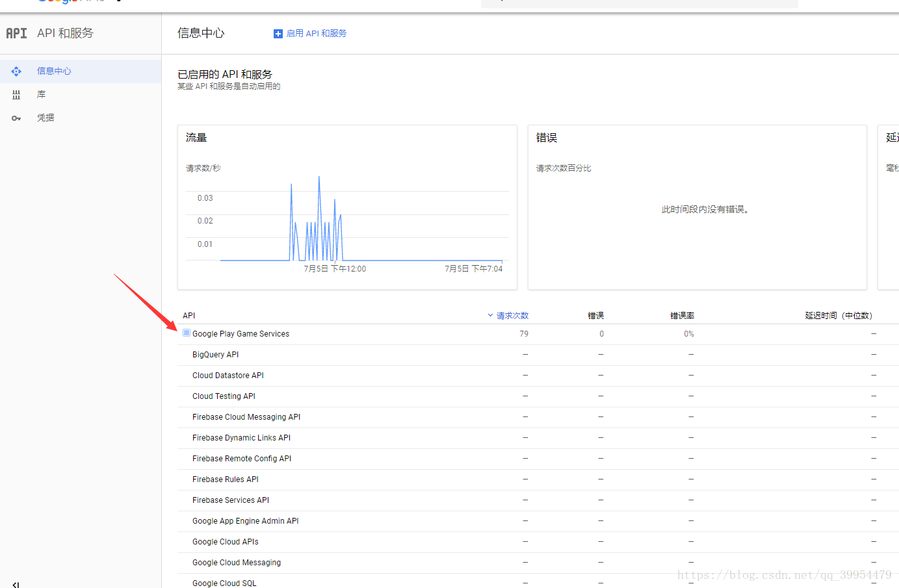This screenshot has height=588, width=899.
Task: Open the 库 library via its icon
Action: pos(16,95)
